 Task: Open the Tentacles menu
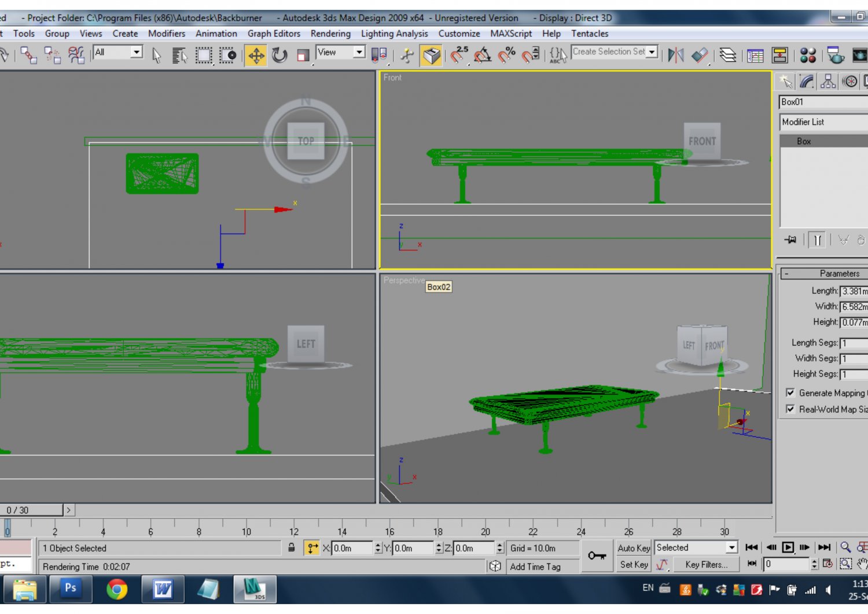(590, 34)
